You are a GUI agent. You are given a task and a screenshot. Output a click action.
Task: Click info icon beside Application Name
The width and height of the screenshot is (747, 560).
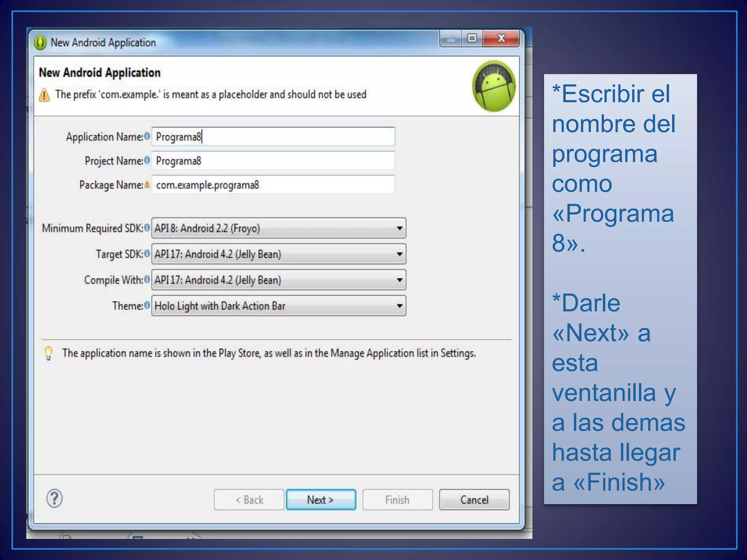click(x=147, y=136)
